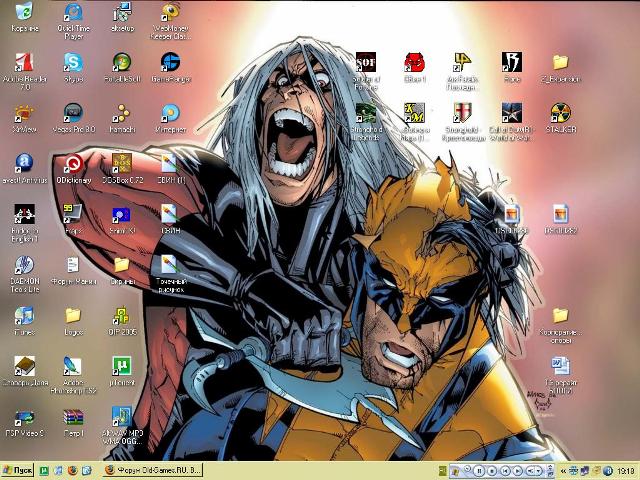The height and width of the screenshot is (480, 640).
Task: Switch to the Форум Old-Games.RU taskbar window
Action: (x=153, y=471)
